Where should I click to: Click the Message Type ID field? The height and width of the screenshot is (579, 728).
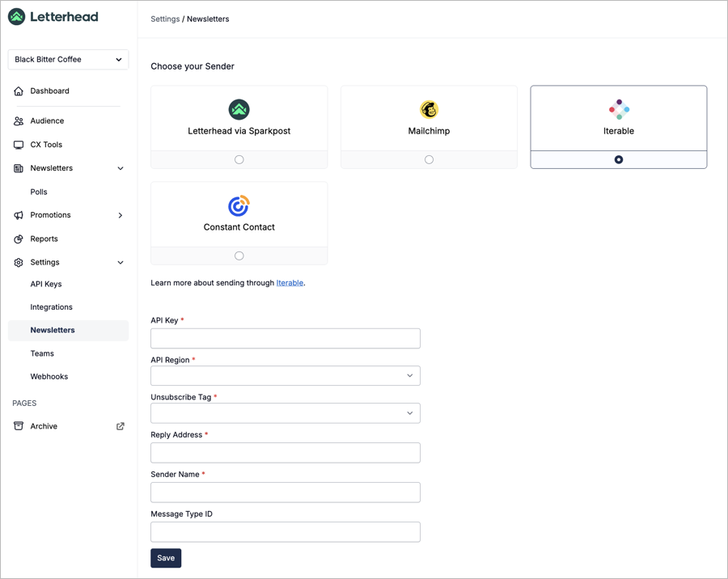pos(286,532)
